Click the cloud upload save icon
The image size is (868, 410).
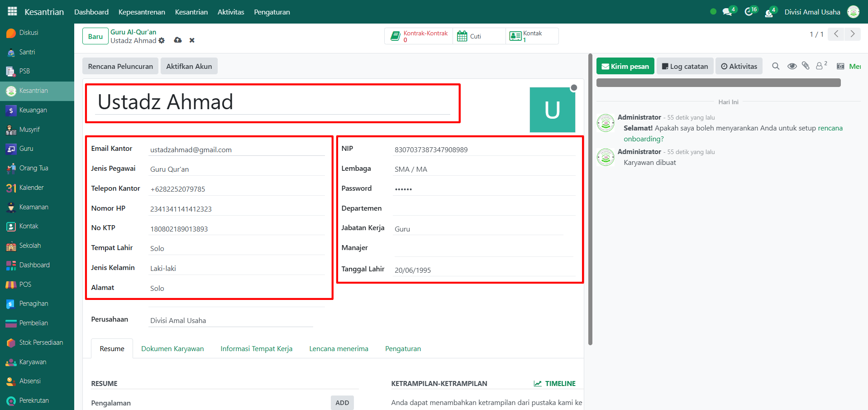(x=178, y=40)
